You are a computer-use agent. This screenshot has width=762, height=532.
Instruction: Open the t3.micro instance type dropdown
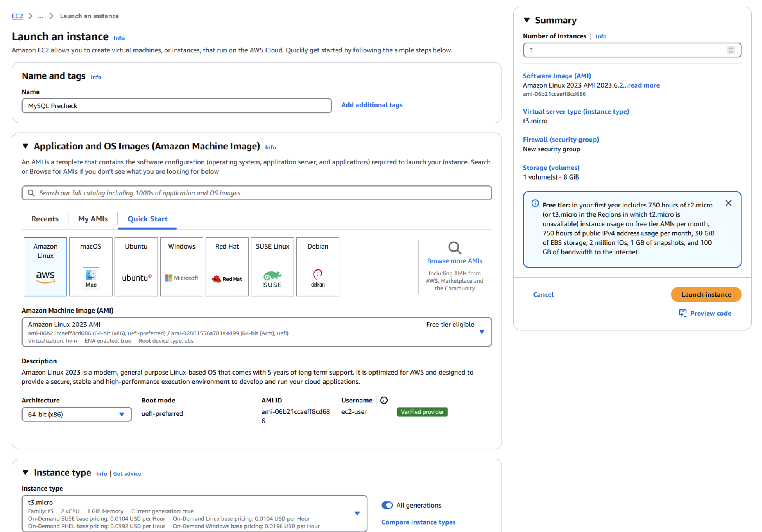click(357, 513)
